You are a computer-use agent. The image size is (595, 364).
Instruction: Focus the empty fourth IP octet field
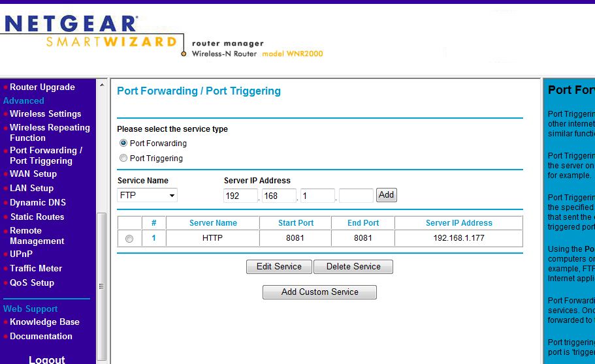(356, 196)
